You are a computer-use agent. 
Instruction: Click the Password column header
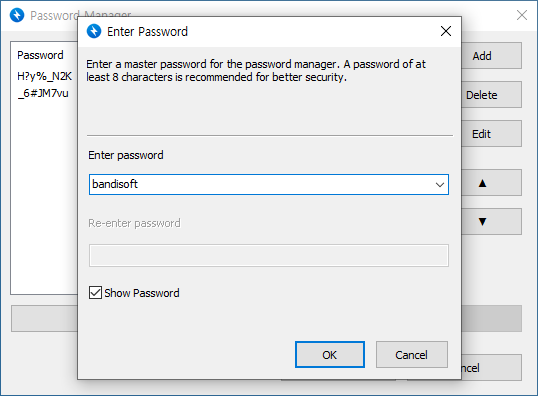coord(40,55)
